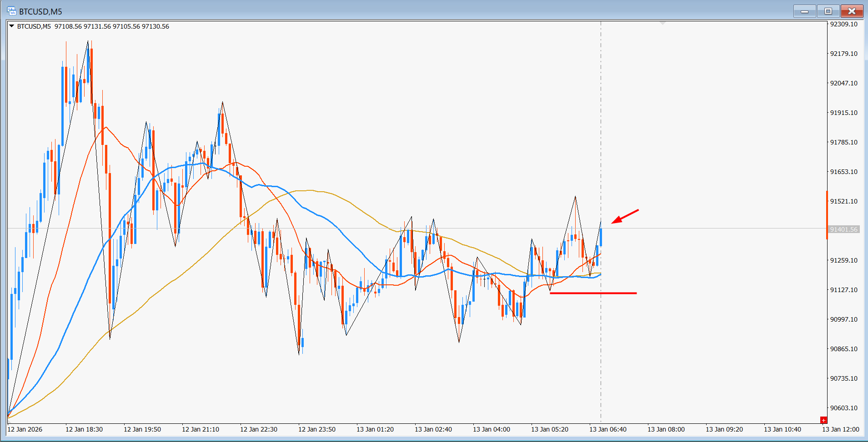Screen dimensions: 868x442
Task: Click the 13 Jan 12:00 time label
Action: pyautogui.click(x=840, y=429)
